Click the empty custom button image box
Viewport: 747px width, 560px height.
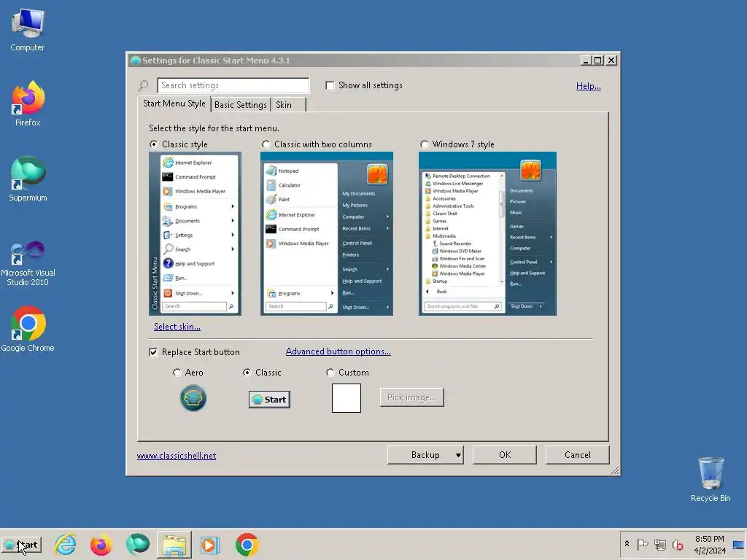(347, 398)
